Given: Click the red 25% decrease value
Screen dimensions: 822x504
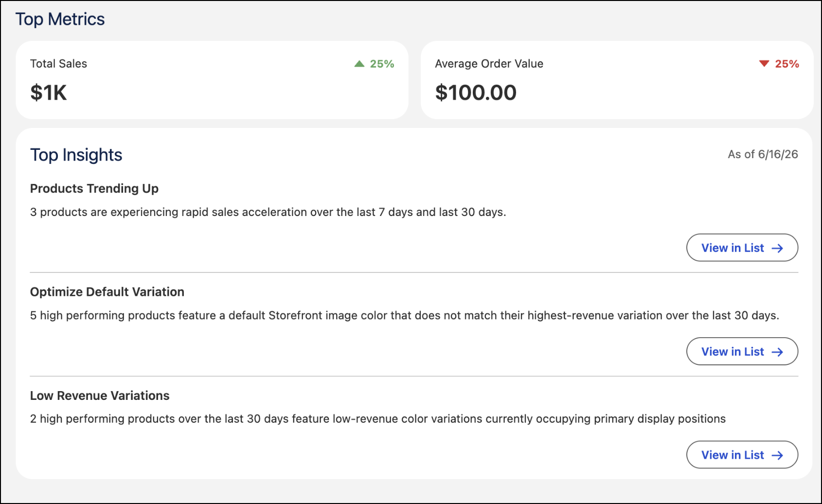Looking at the screenshot, I should (x=787, y=64).
